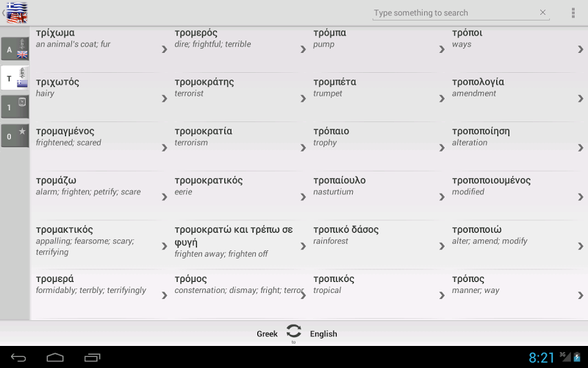Expand the τρόπαιο entry chevron
Image resolution: width=588 pixels, height=368 pixels.
click(442, 148)
